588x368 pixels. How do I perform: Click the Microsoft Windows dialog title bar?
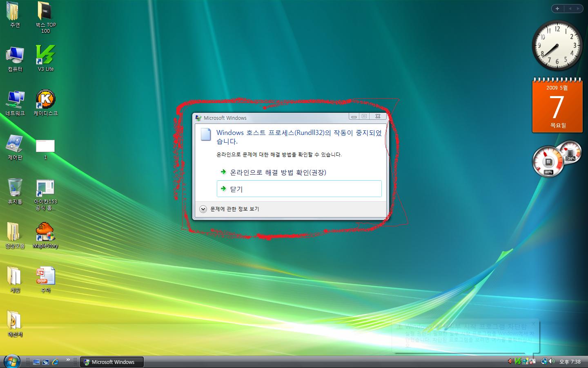click(x=269, y=118)
